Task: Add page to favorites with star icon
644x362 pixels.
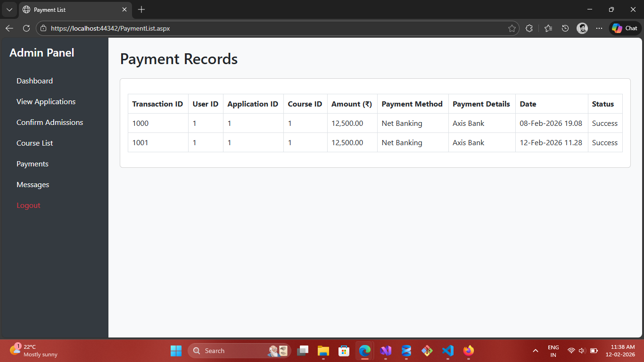Action: [512, 28]
